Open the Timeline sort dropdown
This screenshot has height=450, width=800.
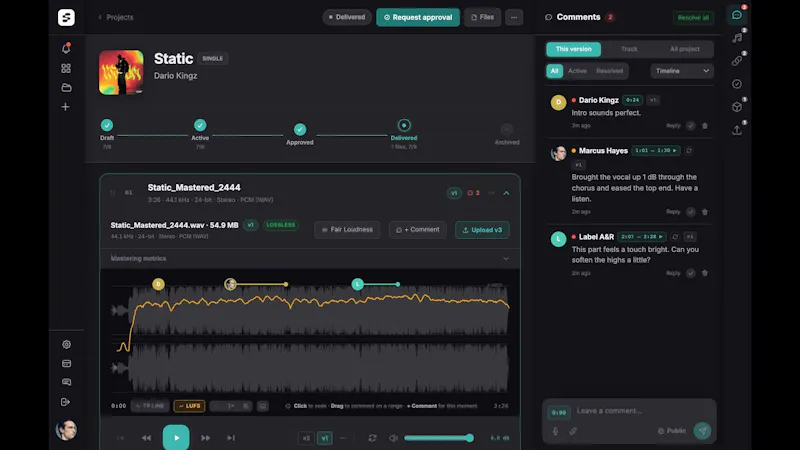(682, 71)
